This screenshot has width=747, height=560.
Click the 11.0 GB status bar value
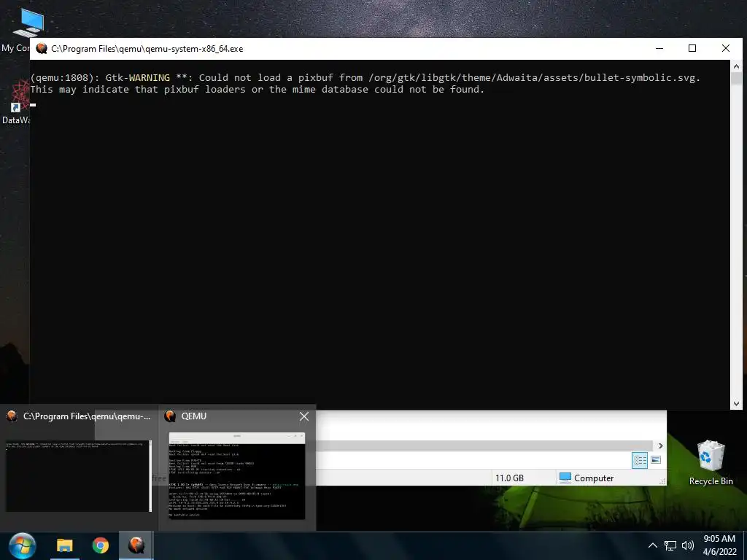(509, 478)
